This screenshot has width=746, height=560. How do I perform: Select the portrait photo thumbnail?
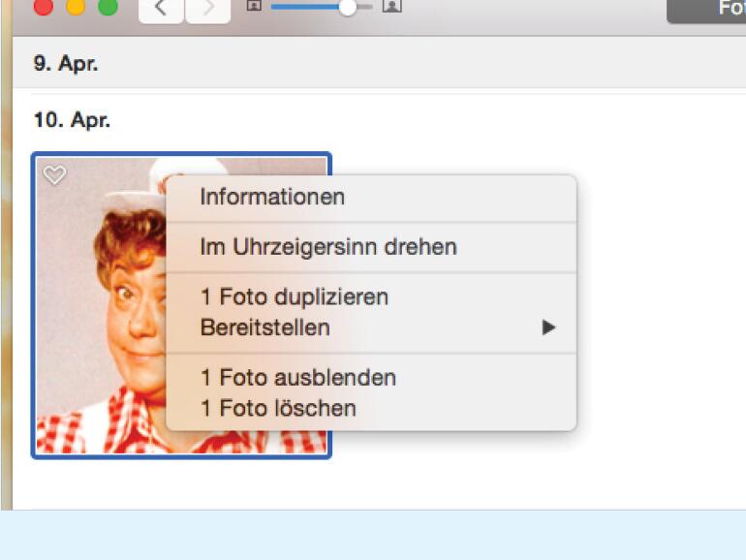[x=99, y=310]
